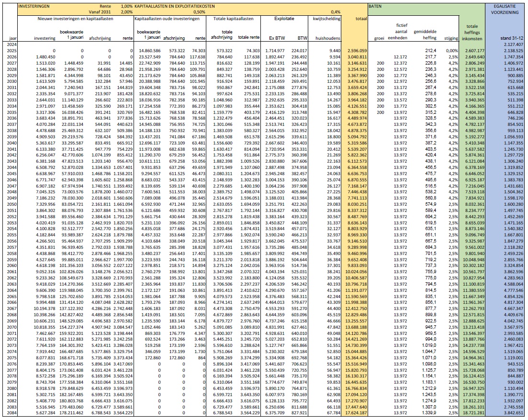Click the 'huishoudens' column header
The width and height of the screenshot is (528, 420).
[328, 38]
